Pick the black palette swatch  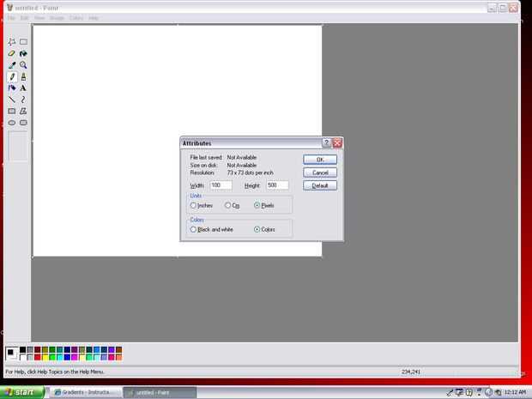click(22, 350)
